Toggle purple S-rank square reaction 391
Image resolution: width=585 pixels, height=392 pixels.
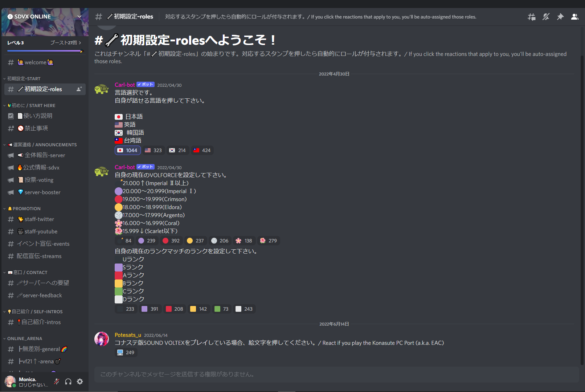(x=150, y=309)
